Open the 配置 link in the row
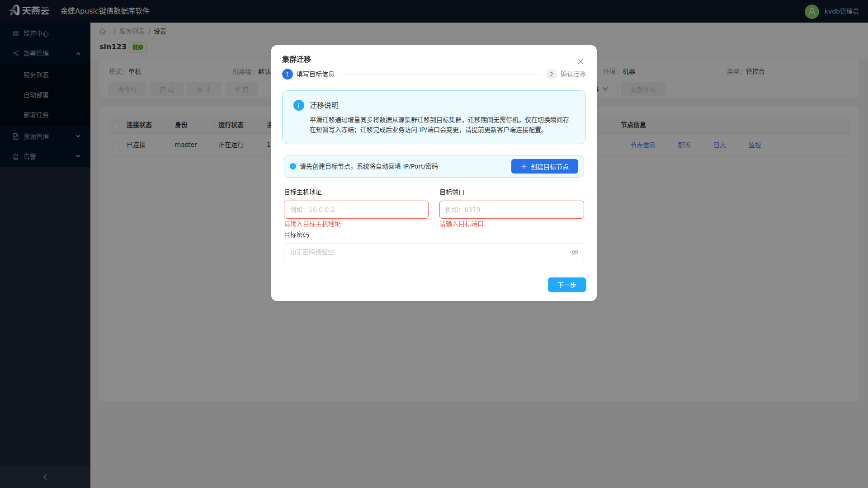The height and width of the screenshot is (488, 868). pos(684,145)
